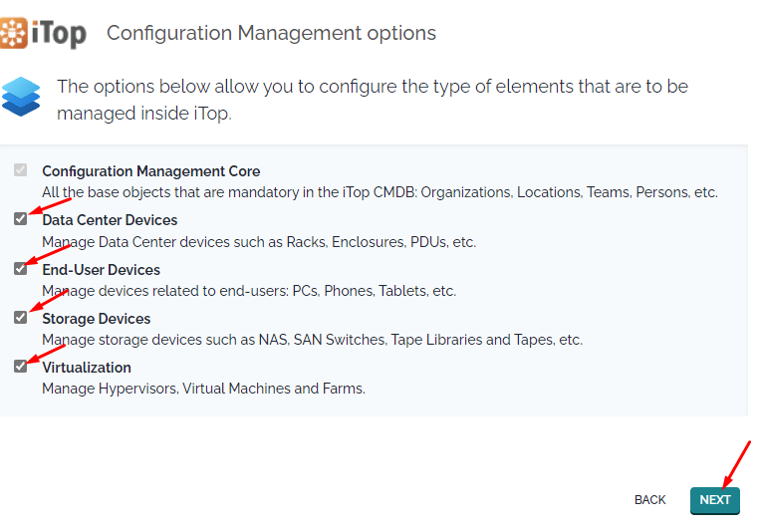The width and height of the screenshot is (764, 532).
Task: Toggle the End-User Devices checkbox
Action: [21, 268]
